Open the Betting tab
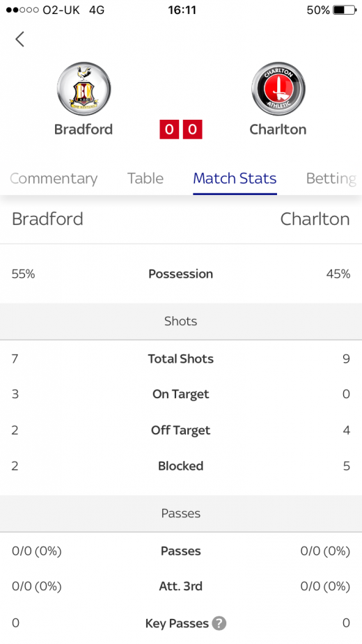The height and width of the screenshot is (644, 362). pos(331,178)
